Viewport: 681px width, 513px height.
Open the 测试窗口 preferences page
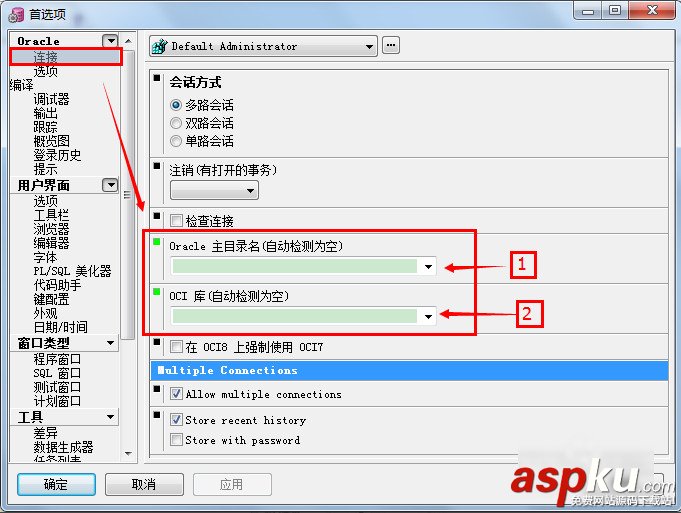click(57, 387)
